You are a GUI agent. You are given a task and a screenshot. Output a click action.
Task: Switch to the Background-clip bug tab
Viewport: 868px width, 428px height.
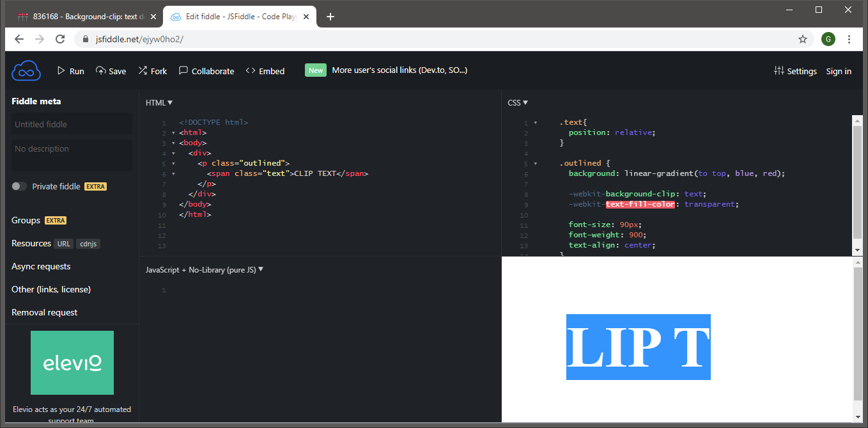(83, 17)
